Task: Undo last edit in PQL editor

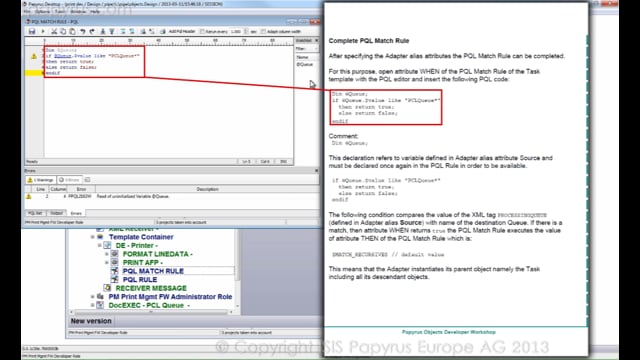Action: (x=83, y=31)
